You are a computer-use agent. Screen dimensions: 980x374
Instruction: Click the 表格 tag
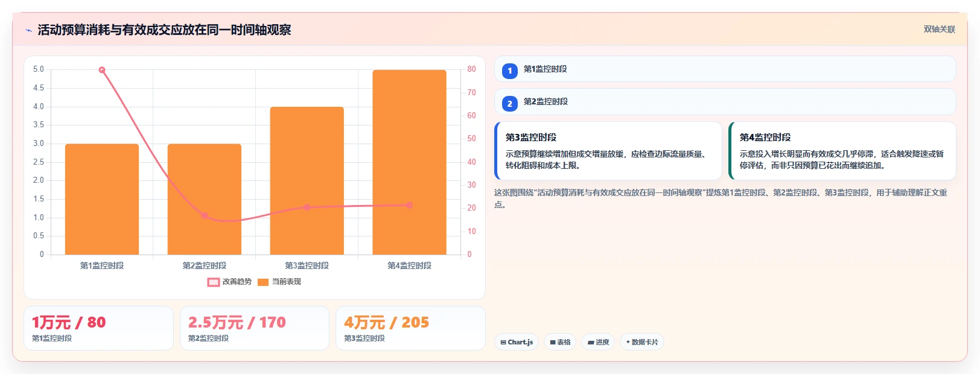point(560,342)
